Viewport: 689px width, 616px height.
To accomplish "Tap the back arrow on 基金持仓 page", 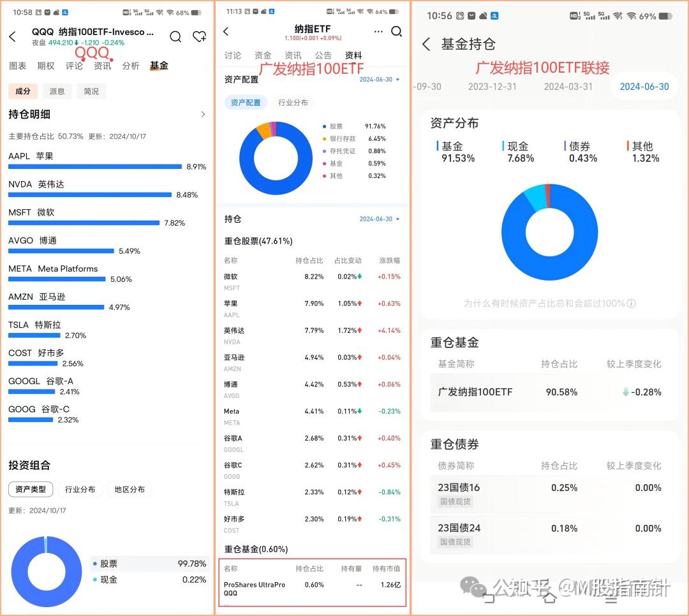I will (x=427, y=44).
